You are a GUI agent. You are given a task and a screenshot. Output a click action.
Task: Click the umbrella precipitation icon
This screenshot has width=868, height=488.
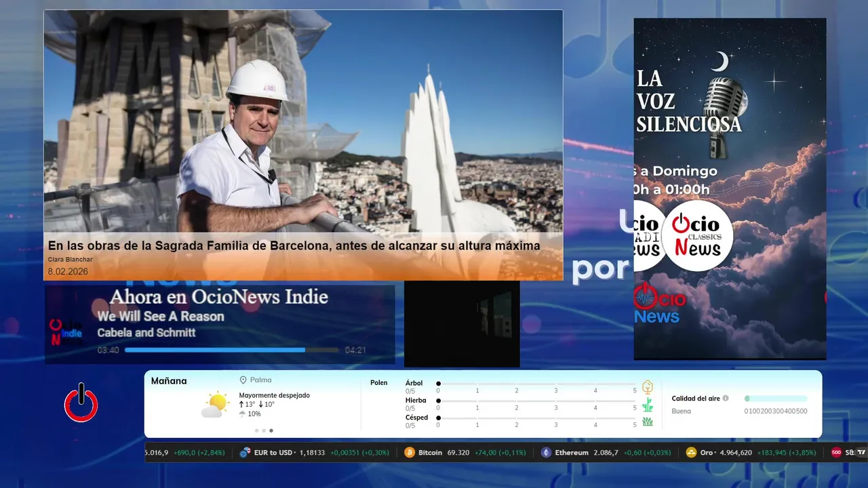point(242,414)
